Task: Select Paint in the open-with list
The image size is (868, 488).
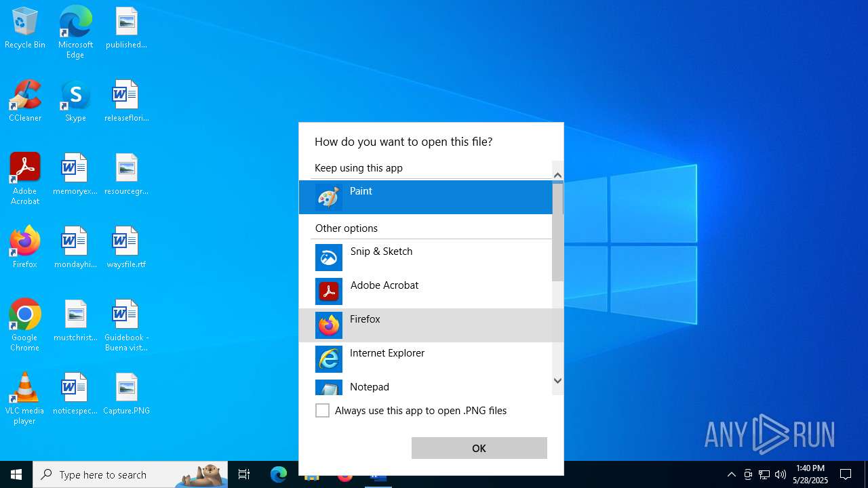Action: click(x=426, y=197)
